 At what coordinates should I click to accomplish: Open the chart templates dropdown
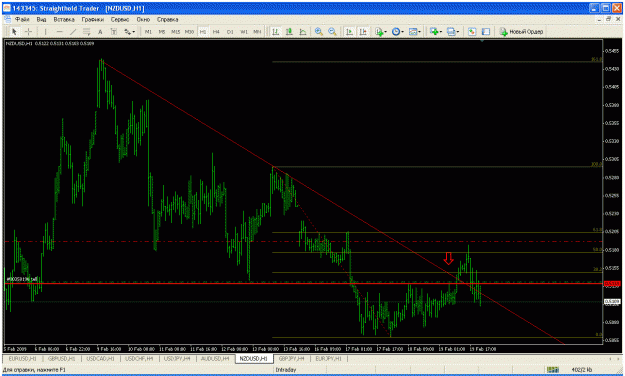pos(415,31)
